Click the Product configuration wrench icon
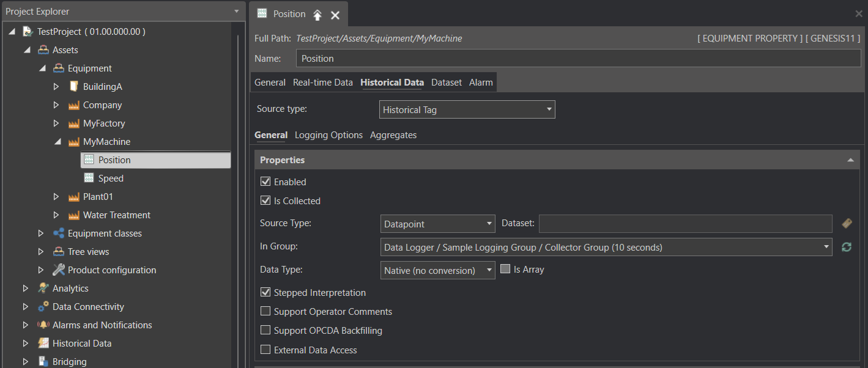 59,270
